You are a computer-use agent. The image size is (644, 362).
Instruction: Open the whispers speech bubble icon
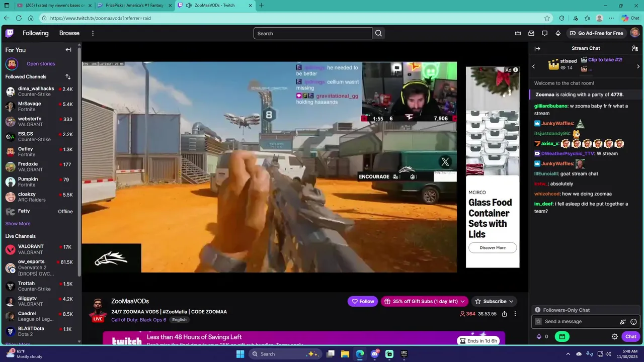pos(544,33)
